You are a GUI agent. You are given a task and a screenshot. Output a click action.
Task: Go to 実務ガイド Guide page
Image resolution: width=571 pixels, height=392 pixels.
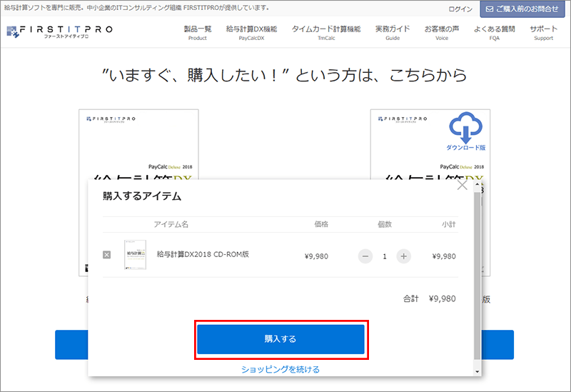393,32
